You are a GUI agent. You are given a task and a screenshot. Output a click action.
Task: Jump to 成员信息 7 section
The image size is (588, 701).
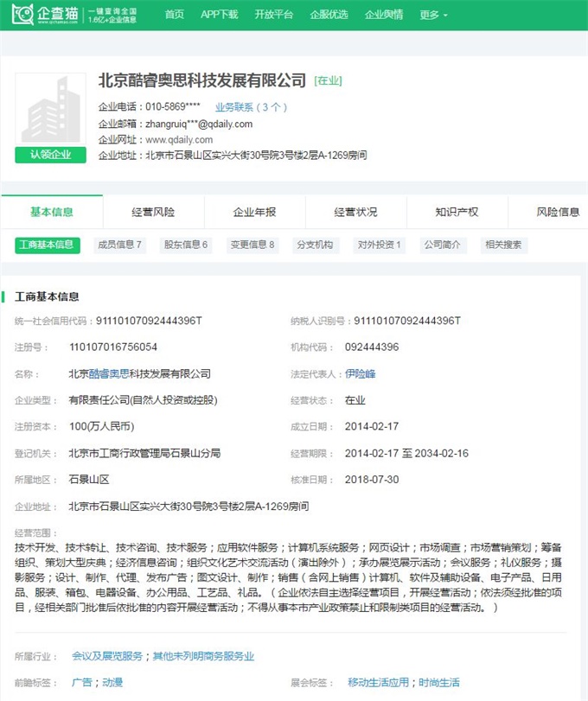(x=119, y=245)
